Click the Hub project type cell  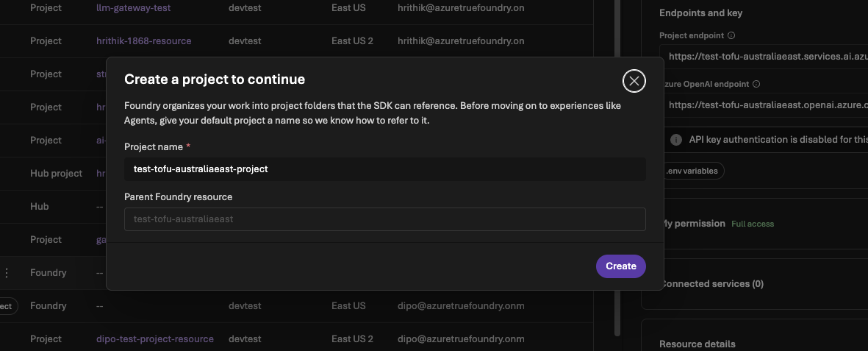[57, 174]
